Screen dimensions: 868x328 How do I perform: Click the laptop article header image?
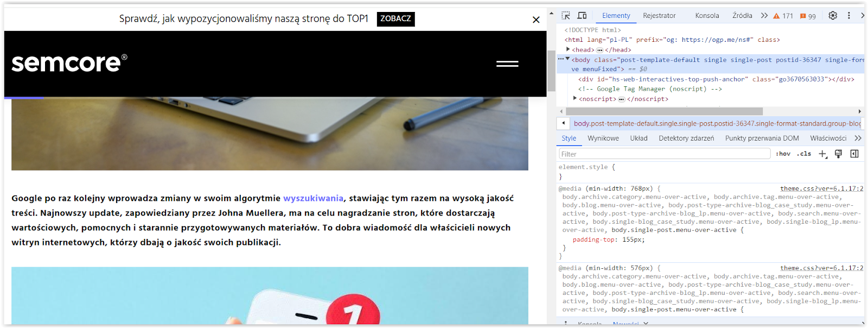[270, 134]
